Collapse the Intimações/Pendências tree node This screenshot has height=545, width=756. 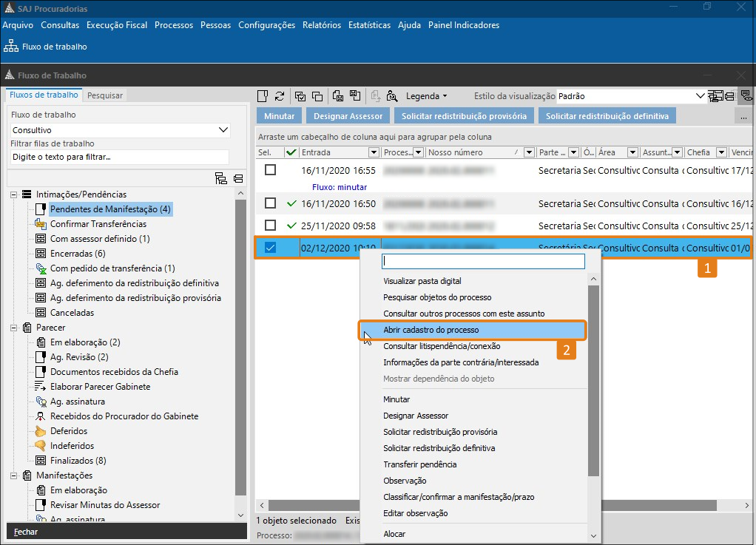point(13,194)
